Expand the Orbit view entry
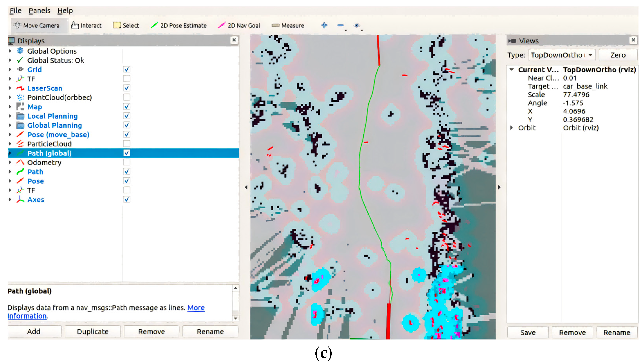The height and width of the screenshot is (364, 641). 511,128
